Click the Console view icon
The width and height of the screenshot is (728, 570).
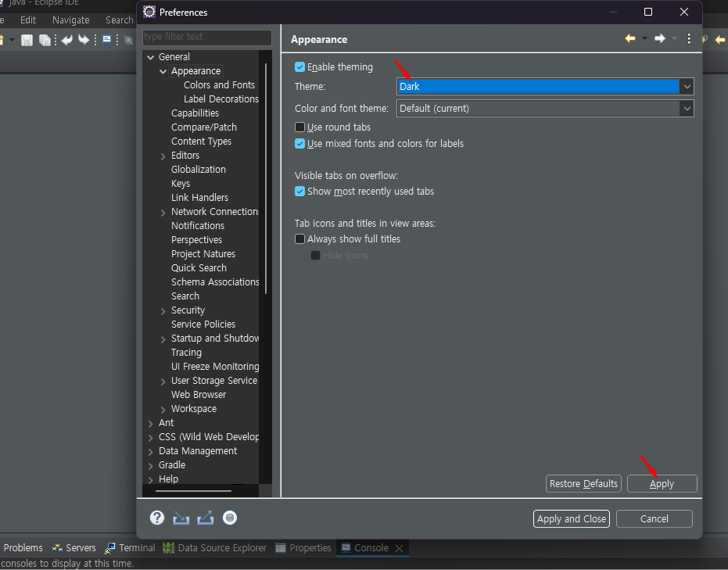346,548
